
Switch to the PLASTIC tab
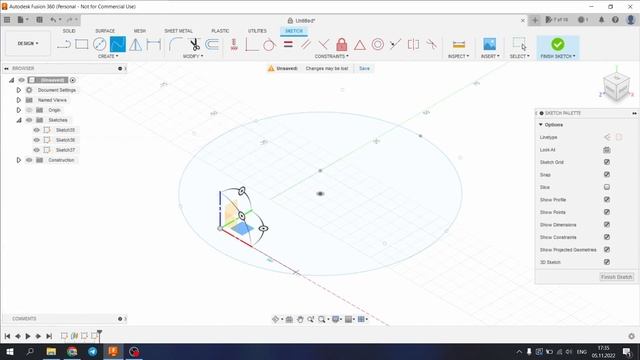click(x=220, y=31)
